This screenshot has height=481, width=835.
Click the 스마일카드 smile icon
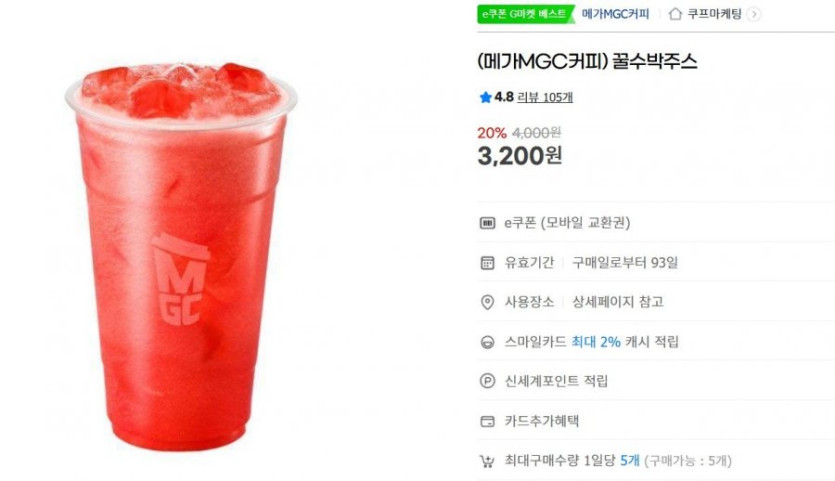click(x=487, y=342)
